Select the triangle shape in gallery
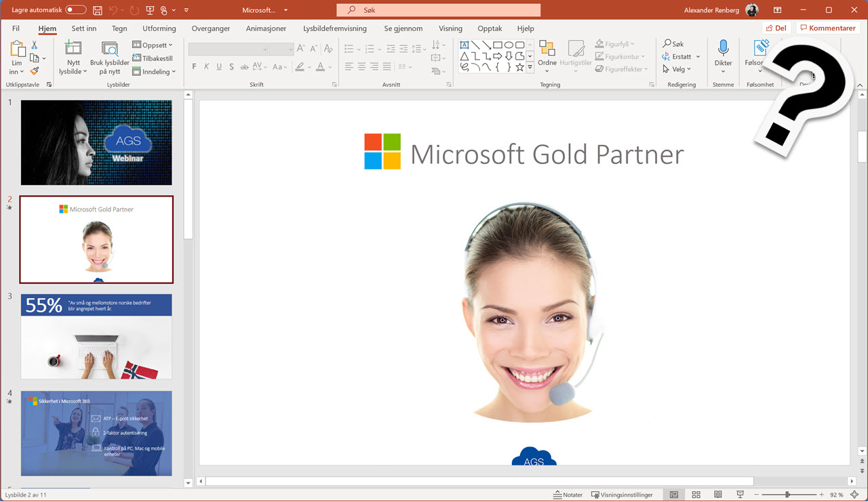The width and height of the screenshot is (868, 502). (x=465, y=56)
